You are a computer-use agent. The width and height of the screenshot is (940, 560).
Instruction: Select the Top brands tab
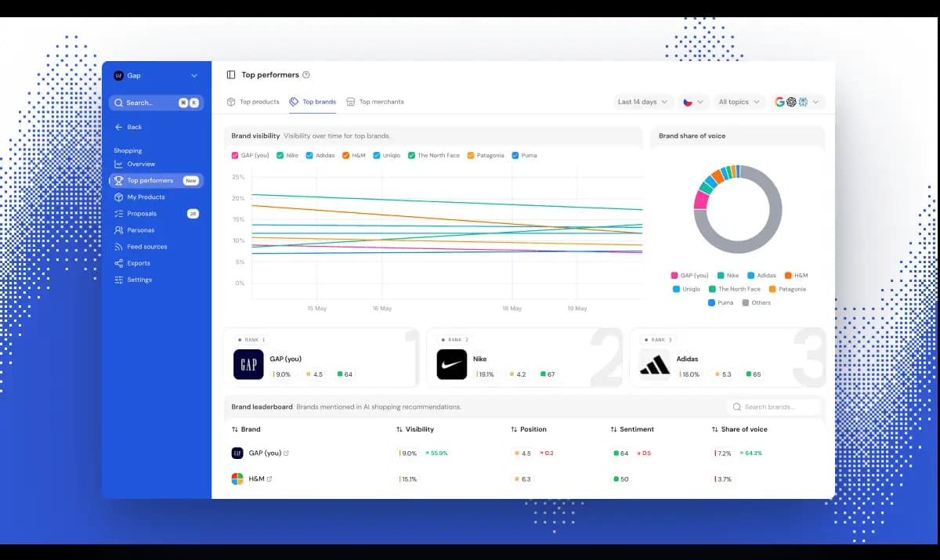coord(313,102)
